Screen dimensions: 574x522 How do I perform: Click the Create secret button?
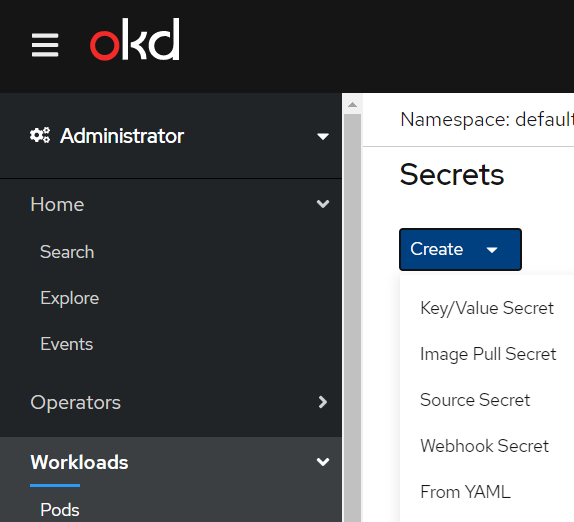[460, 249]
